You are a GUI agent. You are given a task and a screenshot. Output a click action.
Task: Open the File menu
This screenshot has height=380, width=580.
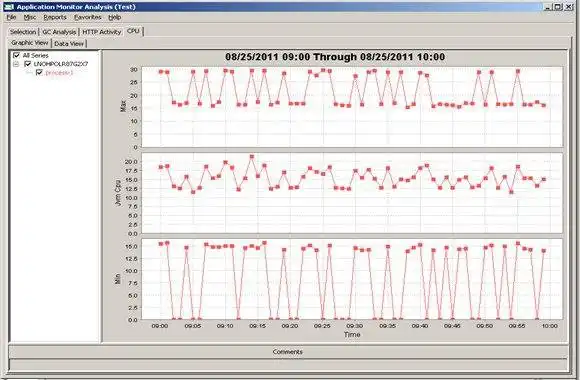coord(11,17)
